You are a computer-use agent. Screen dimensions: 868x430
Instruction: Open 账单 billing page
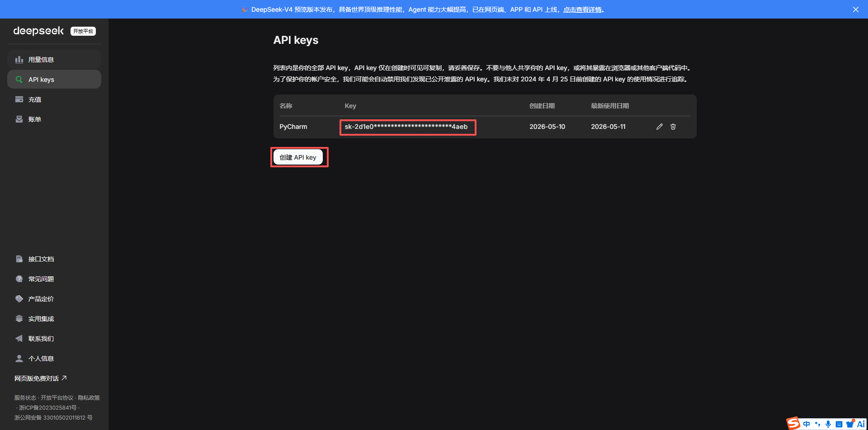coord(54,119)
